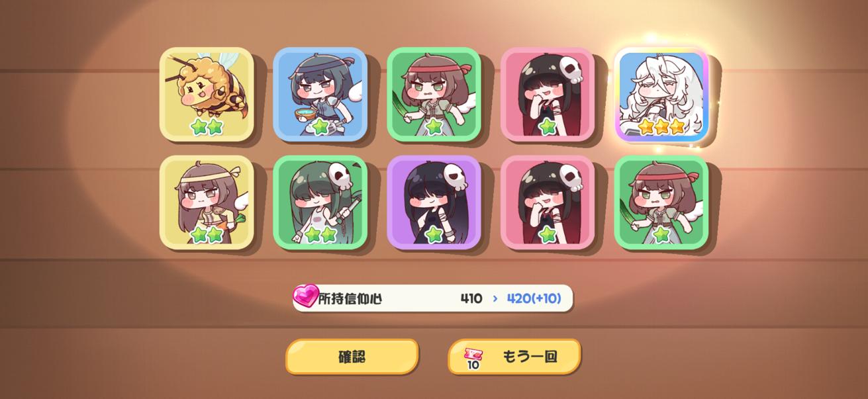Click skull ornament on purple card character
868x399 pixels.
click(x=454, y=175)
